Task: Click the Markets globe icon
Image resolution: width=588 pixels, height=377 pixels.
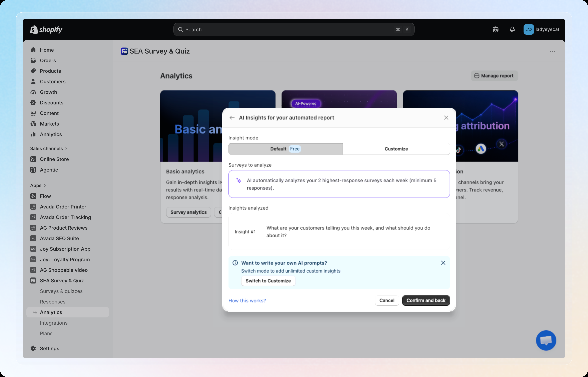Action: tap(33, 124)
